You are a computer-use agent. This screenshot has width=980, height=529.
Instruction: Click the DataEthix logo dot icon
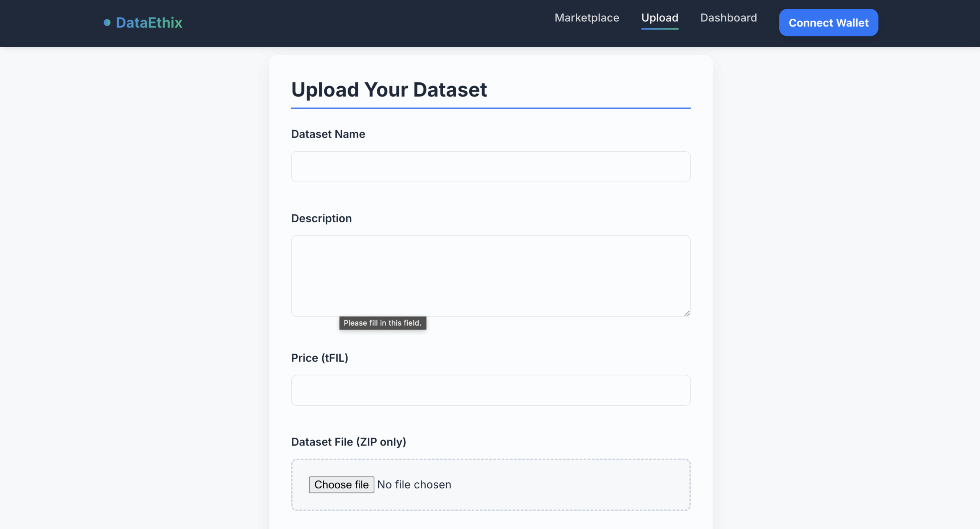click(x=107, y=23)
